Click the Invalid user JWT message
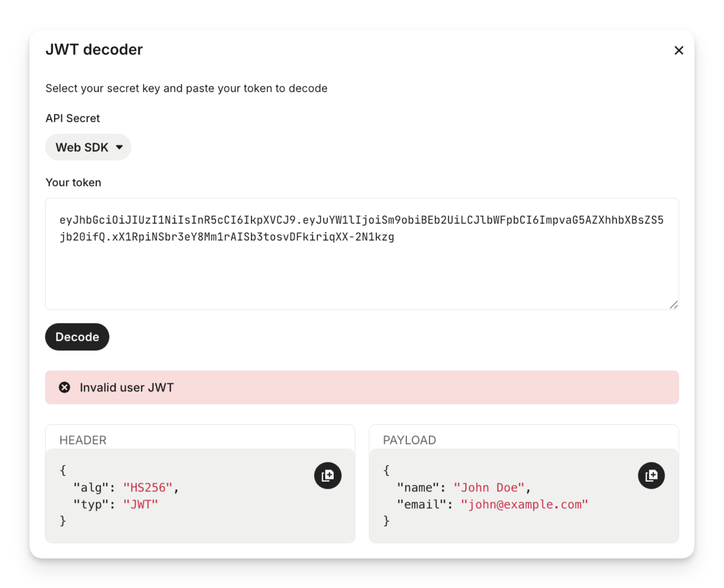Image resolution: width=724 pixels, height=588 pixels. pos(127,387)
